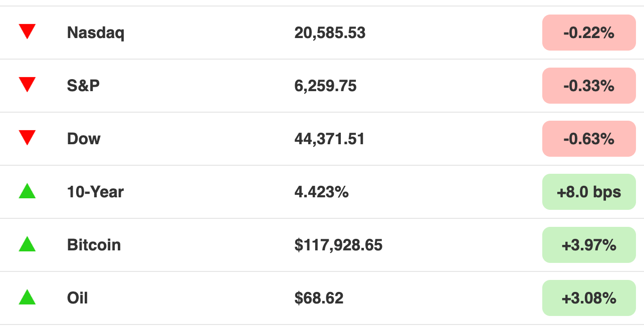Image resolution: width=644 pixels, height=327 pixels.
Task: Open the Nasdaq index name
Action: (96, 33)
